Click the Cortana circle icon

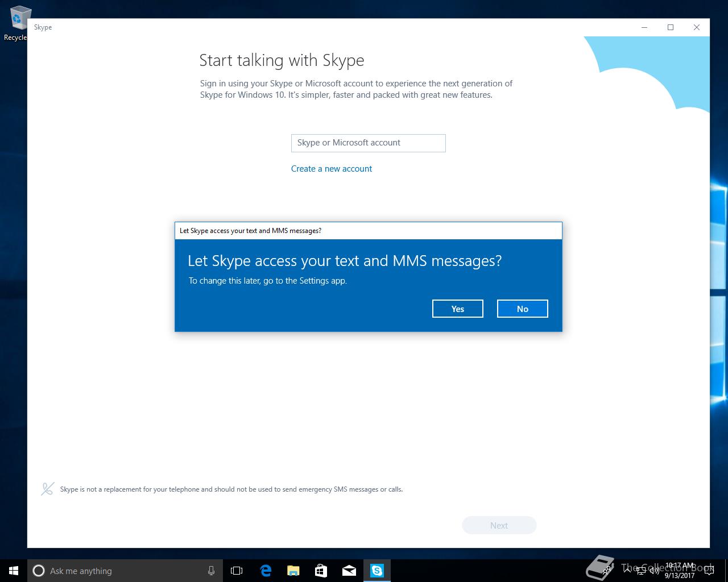tap(39, 571)
